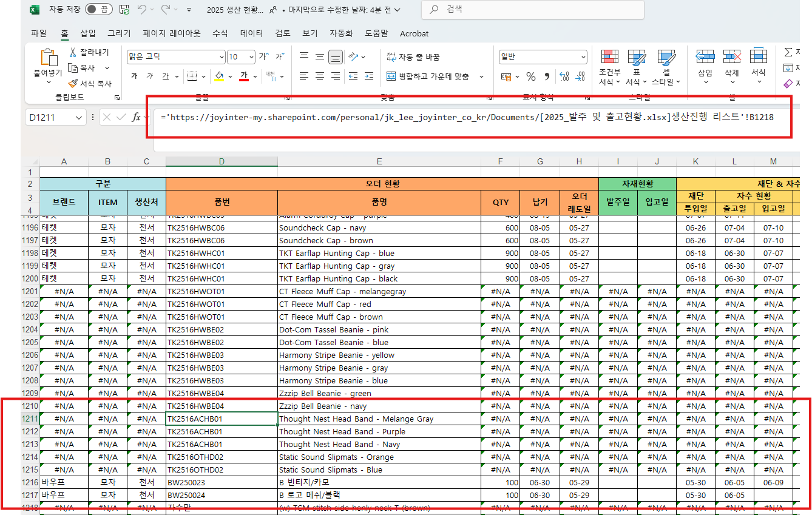
Task: Click the percent style % icon
Action: point(532,77)
